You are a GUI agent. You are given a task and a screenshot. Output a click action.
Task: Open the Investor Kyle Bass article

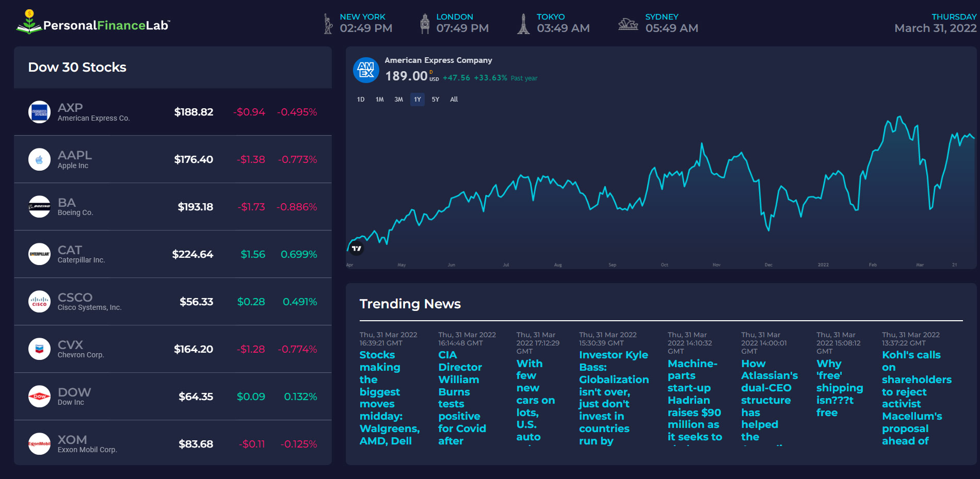click(x=614, y=398)
